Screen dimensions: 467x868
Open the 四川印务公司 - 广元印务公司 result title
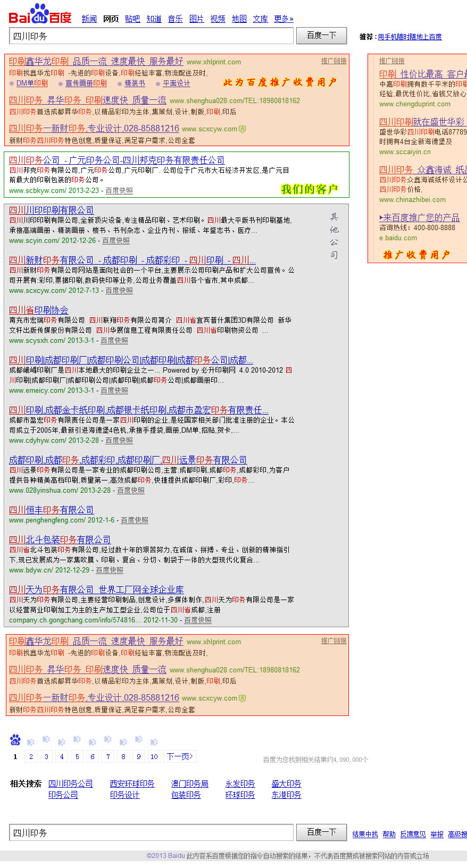tap(116, 160)
